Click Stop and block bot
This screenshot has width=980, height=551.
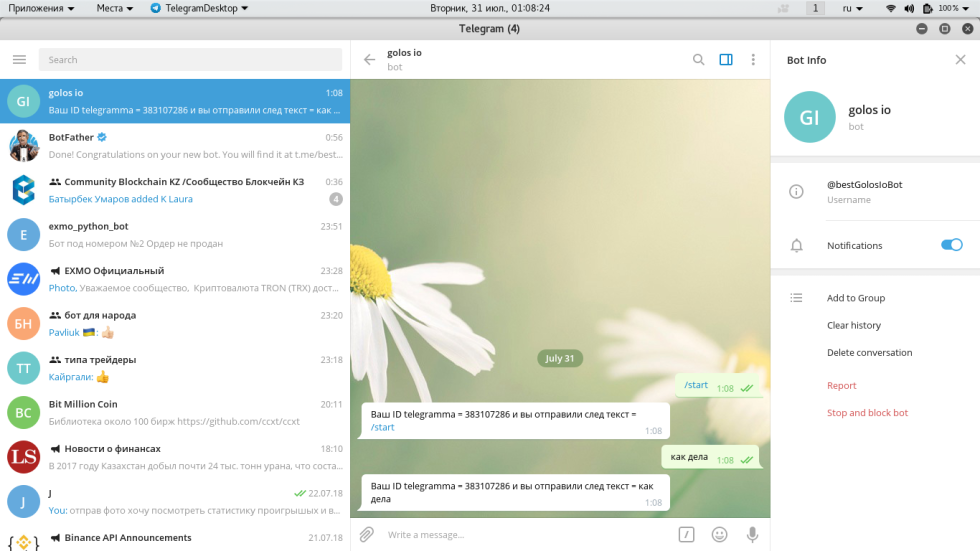[868, 413]
